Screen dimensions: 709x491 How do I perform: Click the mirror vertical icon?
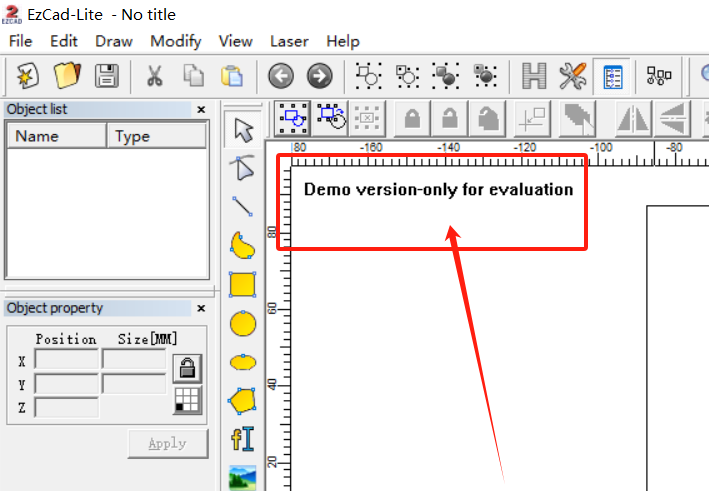tap(672, 119)
